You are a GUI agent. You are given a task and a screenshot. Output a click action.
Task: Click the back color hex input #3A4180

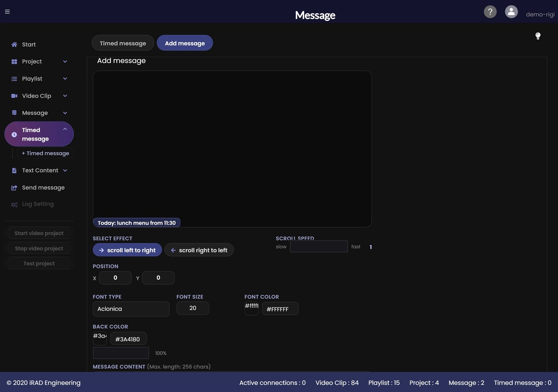click(x=128, y=339)
